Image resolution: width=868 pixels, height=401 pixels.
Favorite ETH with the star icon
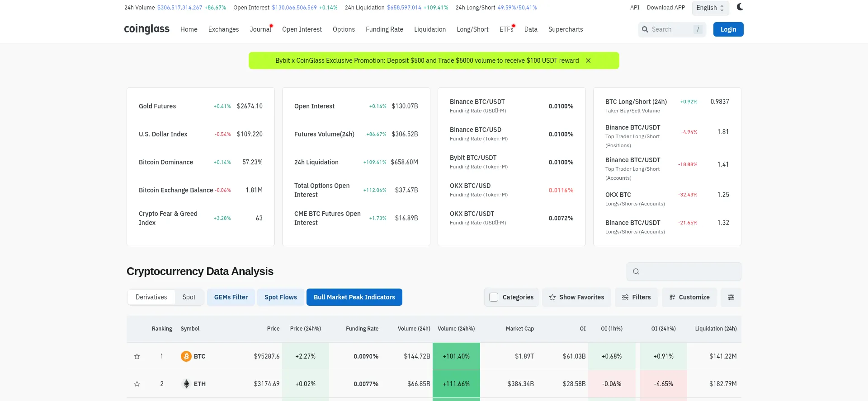tap(137, 384)
